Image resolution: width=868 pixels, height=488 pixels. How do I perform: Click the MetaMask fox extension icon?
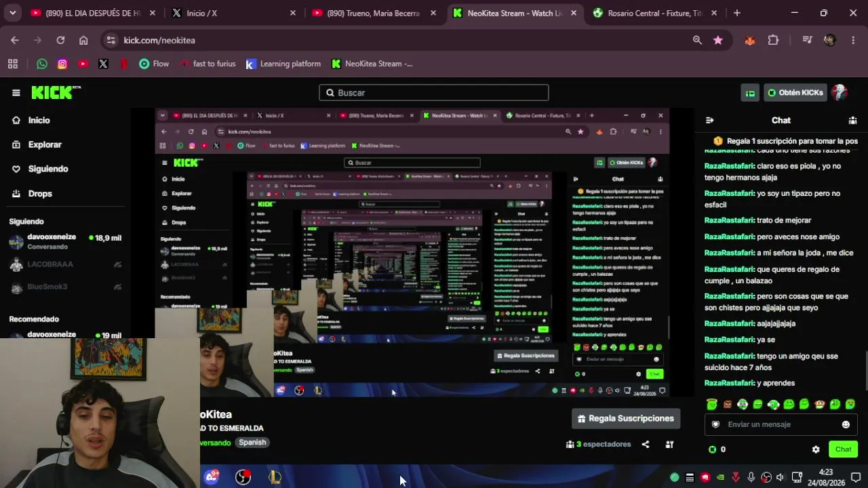pos(750,40)
